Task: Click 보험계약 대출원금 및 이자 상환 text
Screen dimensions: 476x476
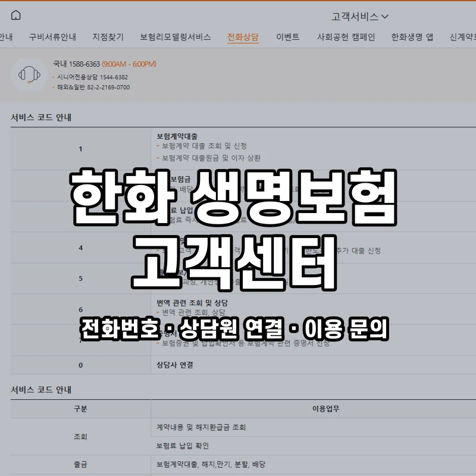Action: [x=211, y=158]
